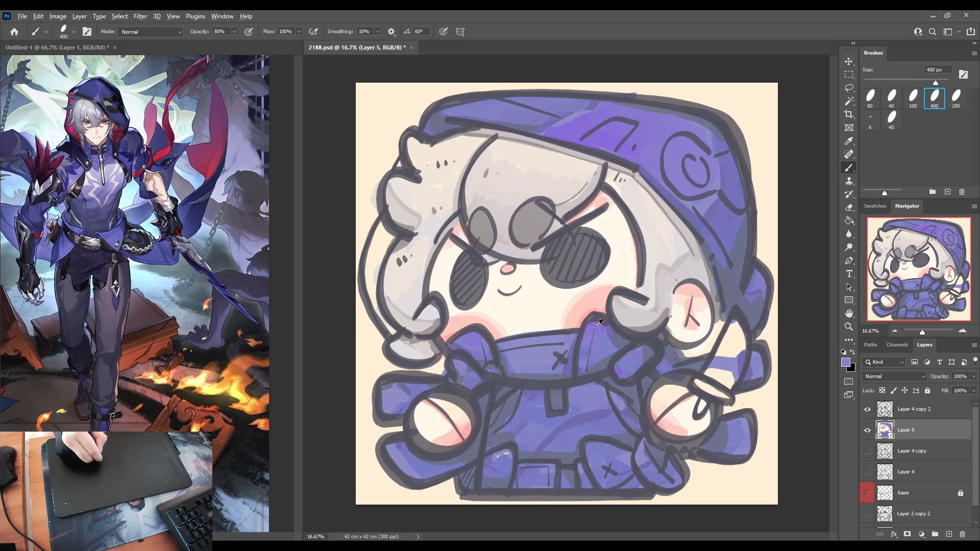This screenshot has width=980, height=551.
Task: Select the Crop tool
Action: pyautogui.click(x=849, y=114)
